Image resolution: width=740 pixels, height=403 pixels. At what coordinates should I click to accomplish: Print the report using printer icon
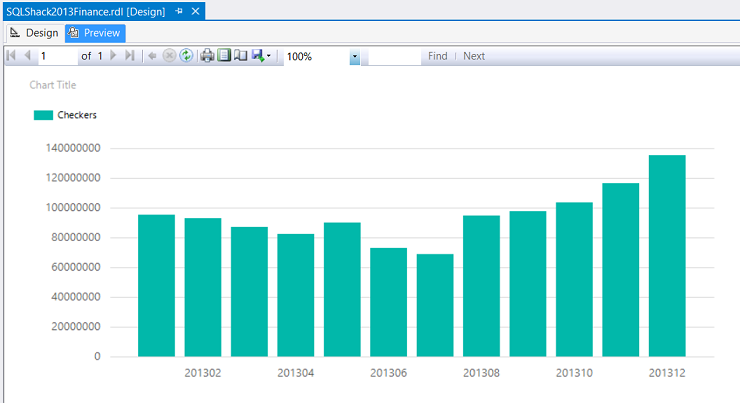point(207,56)
